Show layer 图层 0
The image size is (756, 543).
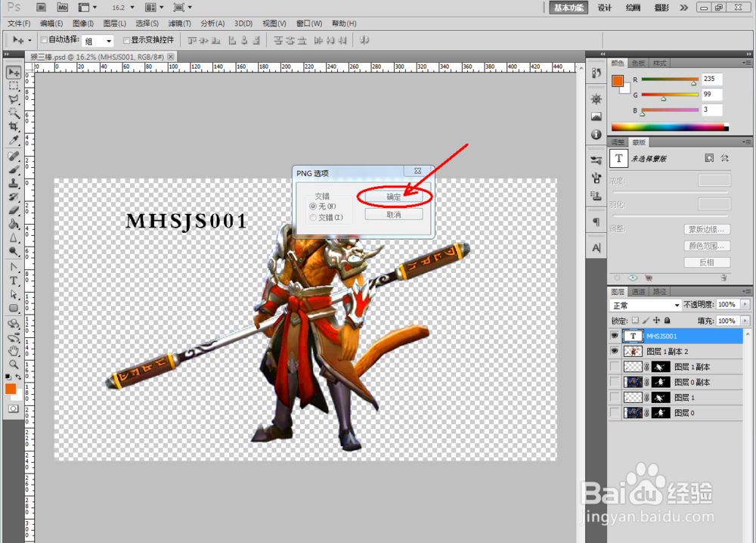pos(614,413)
